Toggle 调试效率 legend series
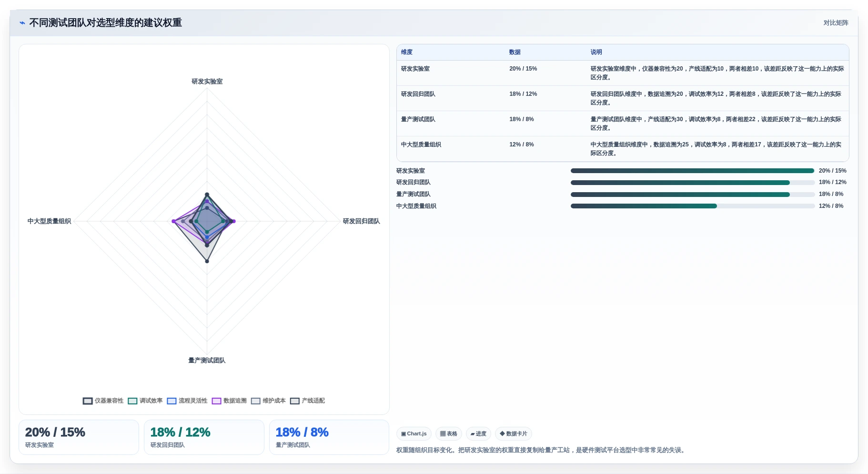This screenshot has height=474, width=868. 145,401
